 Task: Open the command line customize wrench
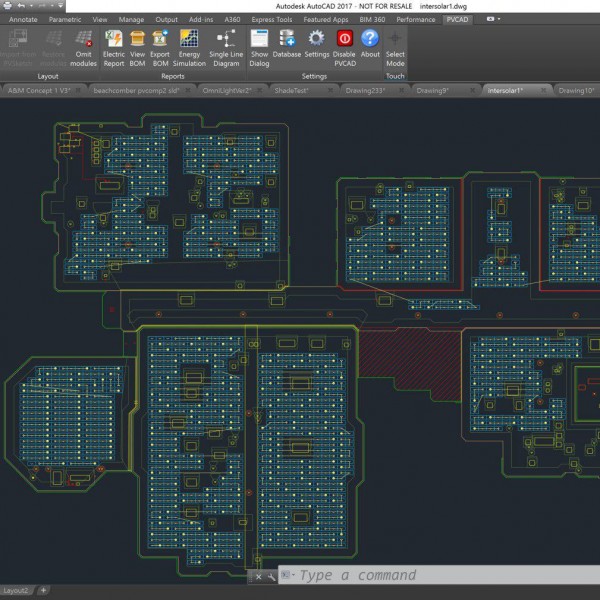pyautogui.click(x=272, y=576)
